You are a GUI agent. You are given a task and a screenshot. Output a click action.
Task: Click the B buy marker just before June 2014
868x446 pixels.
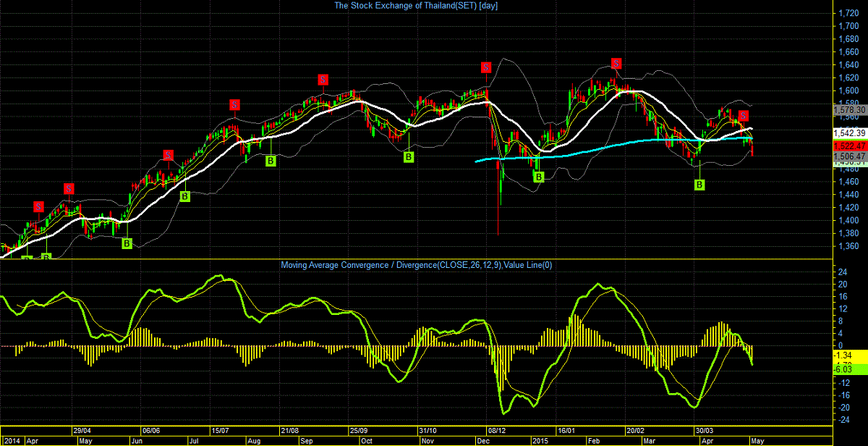click(127, 243)
